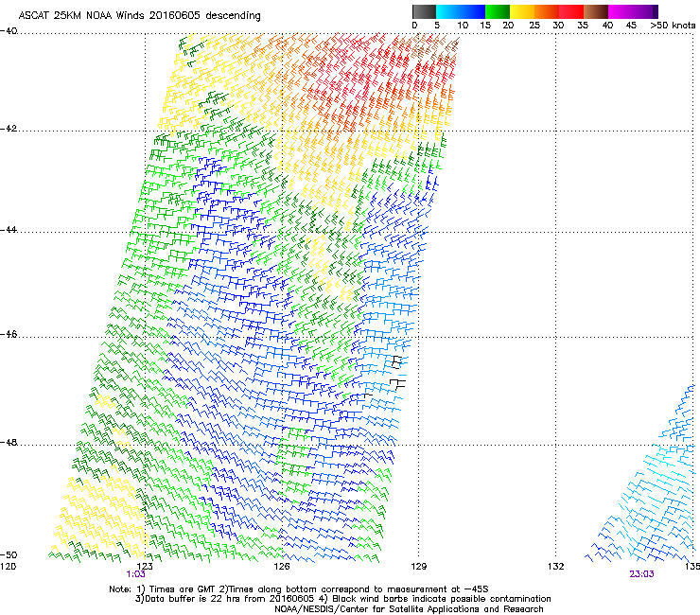Click the brown 35-40 knots legend swatch
This screenshot has width=700, height=615.
coord(596,11)
